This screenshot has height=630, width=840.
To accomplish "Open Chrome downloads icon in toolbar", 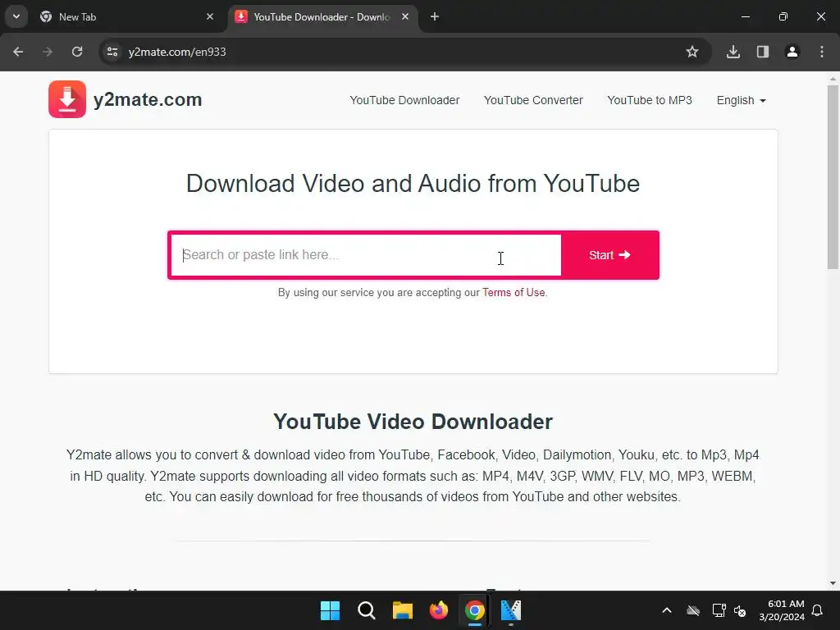I will click(x=733, y=52).
